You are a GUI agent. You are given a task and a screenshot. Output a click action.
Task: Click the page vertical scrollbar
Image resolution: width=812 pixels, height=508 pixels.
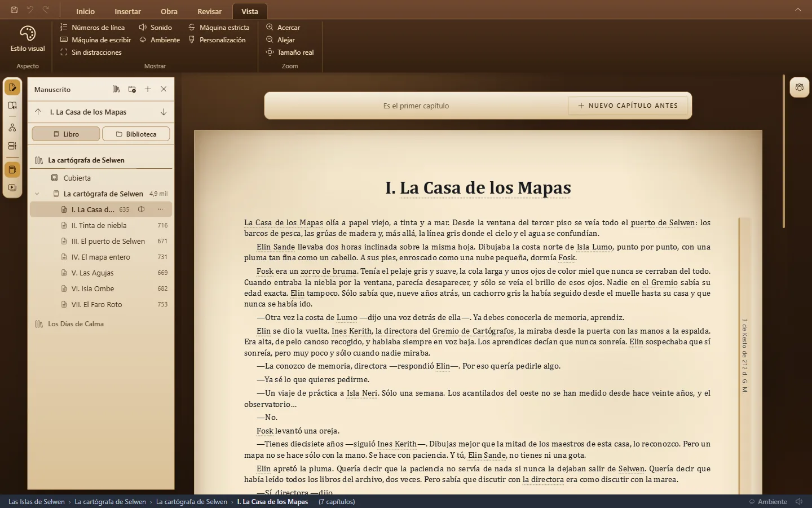point(784,152)
